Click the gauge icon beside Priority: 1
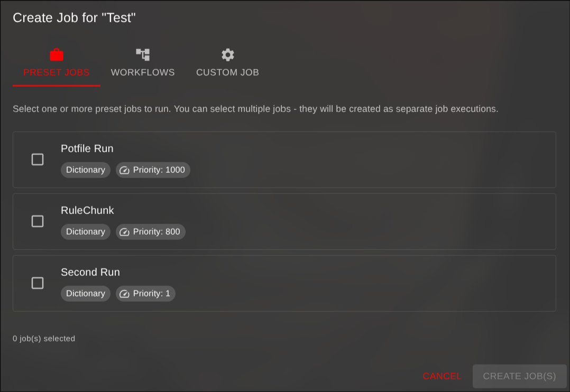Screen dimensions: 570x392 click(125, 293)
